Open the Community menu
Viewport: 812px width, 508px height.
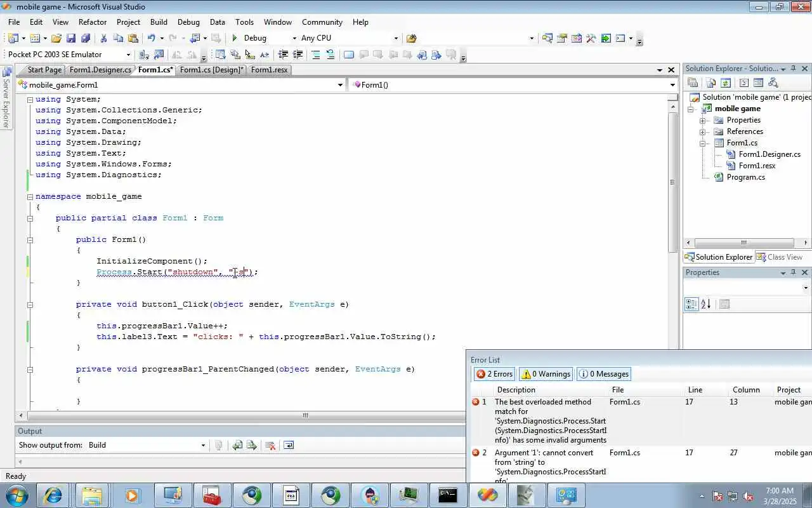pos(322,22)
